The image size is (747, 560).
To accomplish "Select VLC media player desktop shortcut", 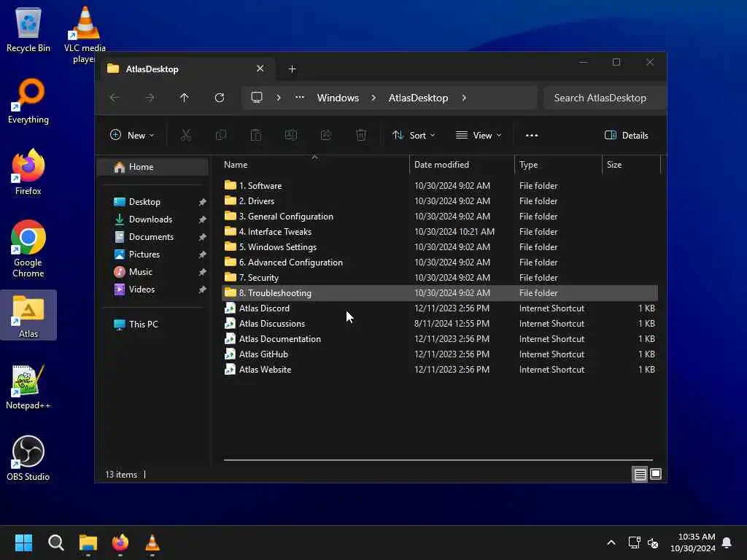I will pos(85,34).
